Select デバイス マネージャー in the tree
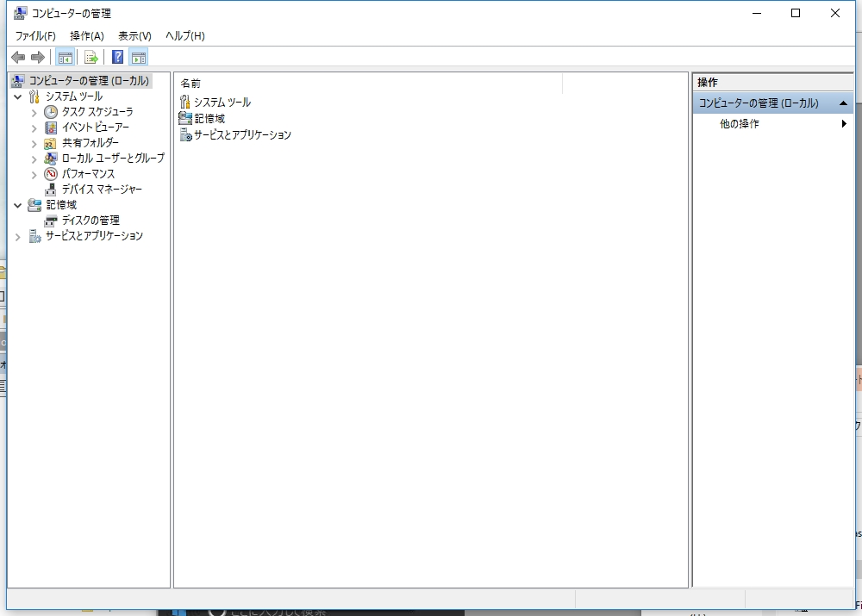This screenshot has height=616, width=862. 101,190
